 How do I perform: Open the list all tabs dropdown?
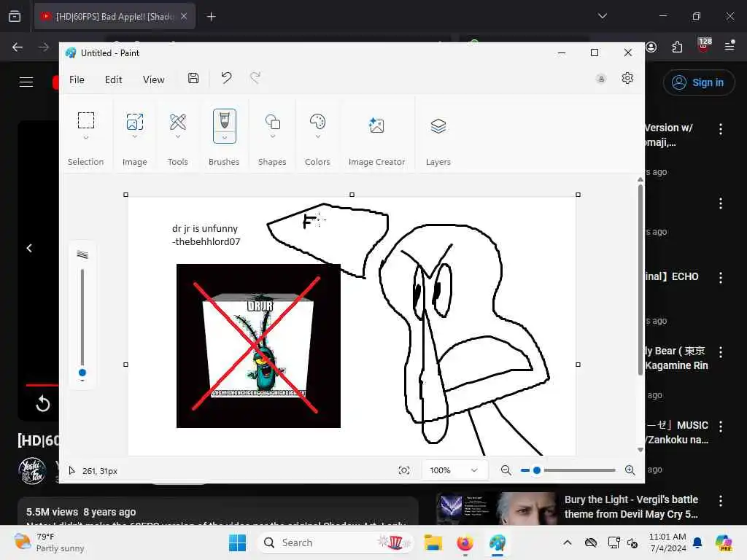click(x=603, y=16)
